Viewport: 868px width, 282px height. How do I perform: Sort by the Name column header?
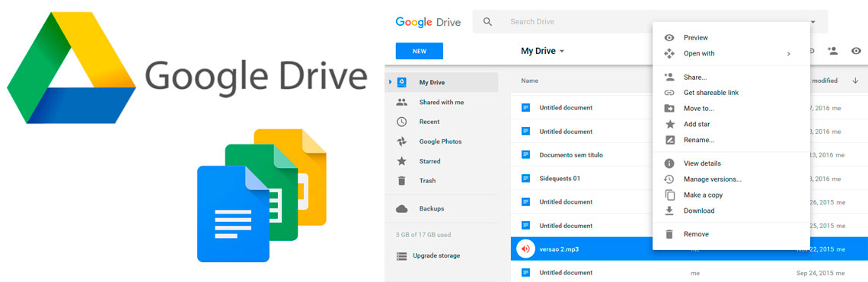[530, 81]
